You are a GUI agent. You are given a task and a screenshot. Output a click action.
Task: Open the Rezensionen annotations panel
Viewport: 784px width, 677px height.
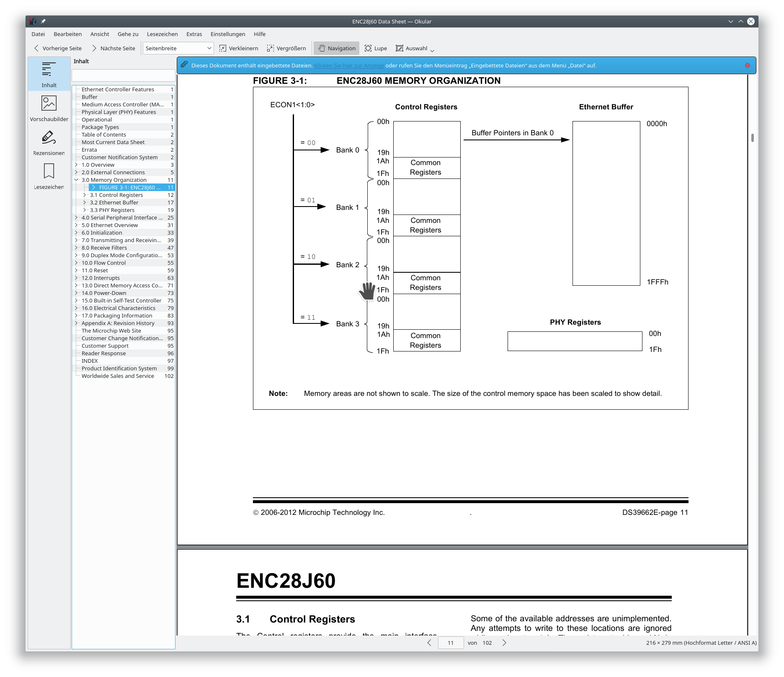click(x=49, y=142)
